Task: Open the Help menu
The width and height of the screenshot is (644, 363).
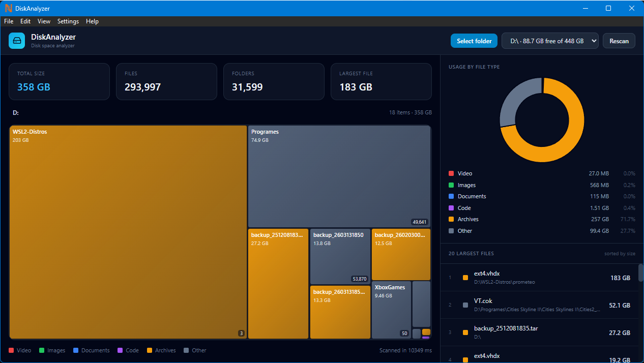Action: coord(92,21)
